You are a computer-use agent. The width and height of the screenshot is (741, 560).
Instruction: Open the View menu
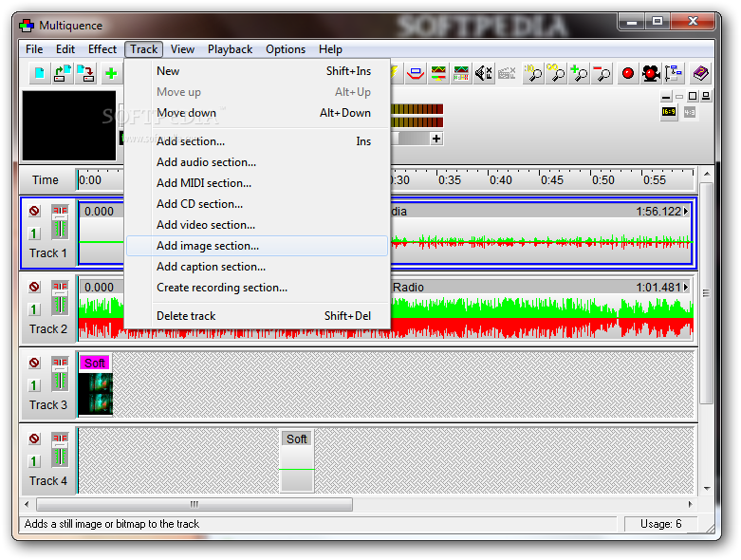pos(182,49)
